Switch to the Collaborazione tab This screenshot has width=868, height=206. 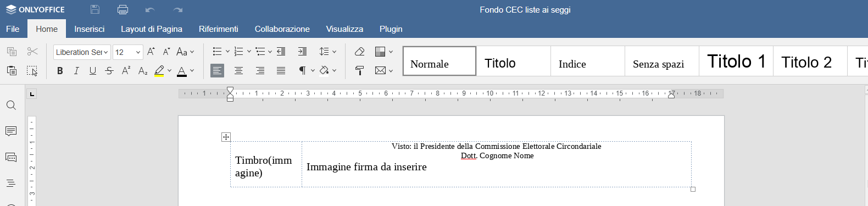click(x=282, y=29)
